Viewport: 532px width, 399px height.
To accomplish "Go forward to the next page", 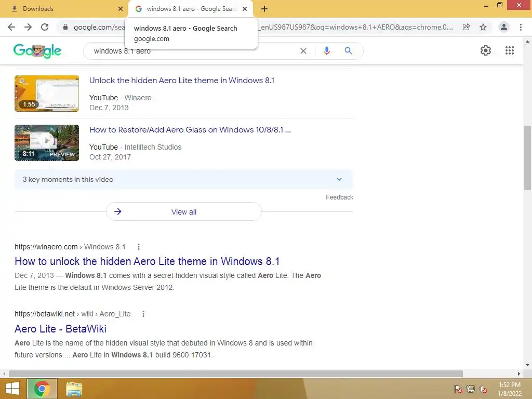I will (28, 27).
